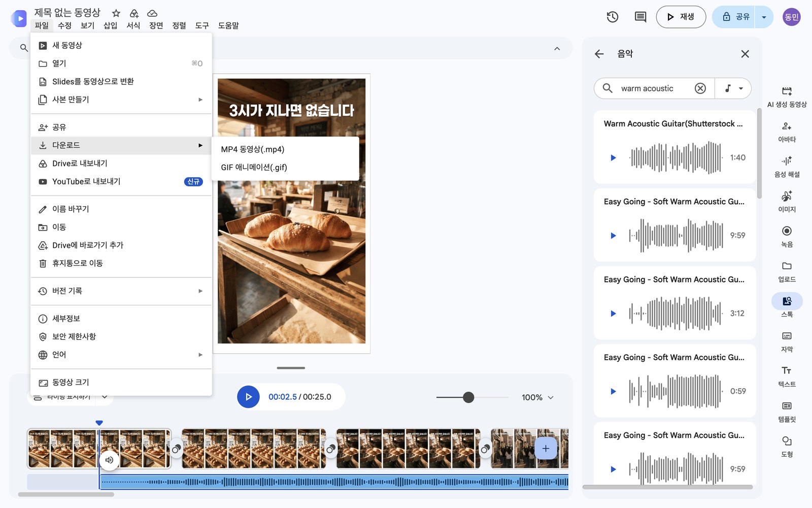Star the untitled video document
Screen dimensions: 812x508
[116, 13]
